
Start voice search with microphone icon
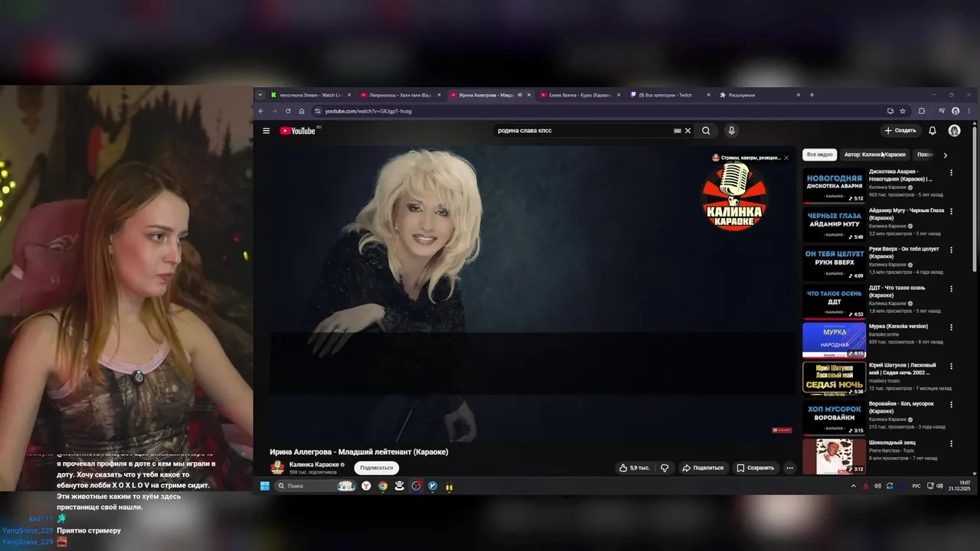click(731, 131)
